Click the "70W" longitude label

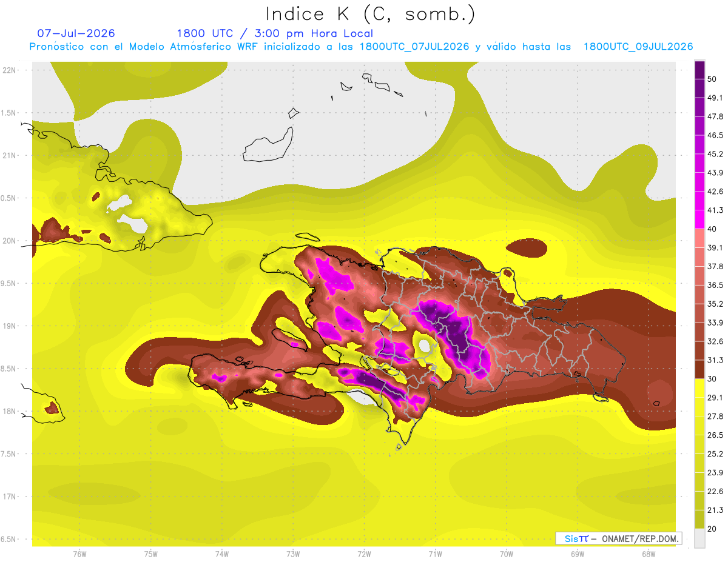pos(507,554)
